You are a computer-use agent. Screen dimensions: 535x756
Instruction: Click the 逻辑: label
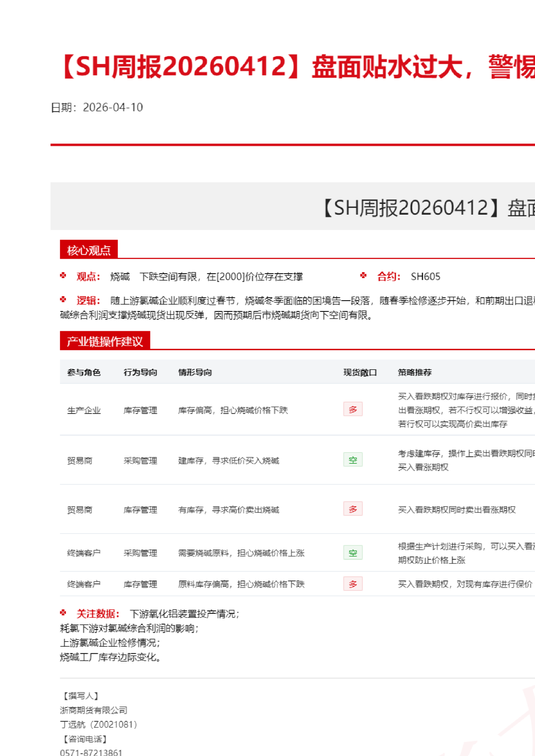88,300
